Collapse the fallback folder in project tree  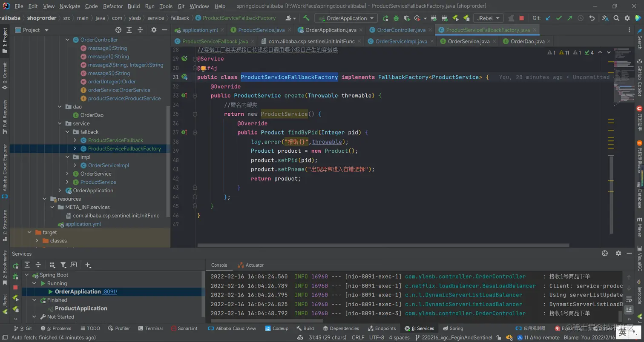coord(67,132)
